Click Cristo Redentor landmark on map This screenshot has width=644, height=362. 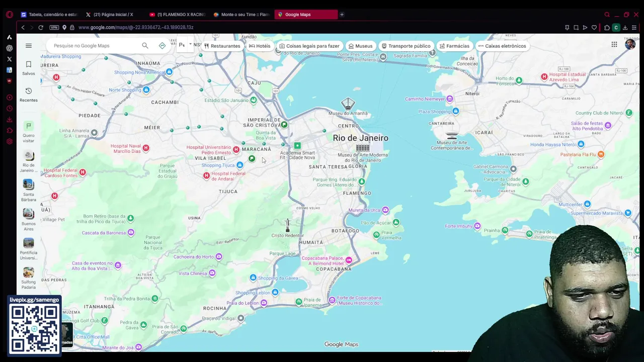coord(287,225)
